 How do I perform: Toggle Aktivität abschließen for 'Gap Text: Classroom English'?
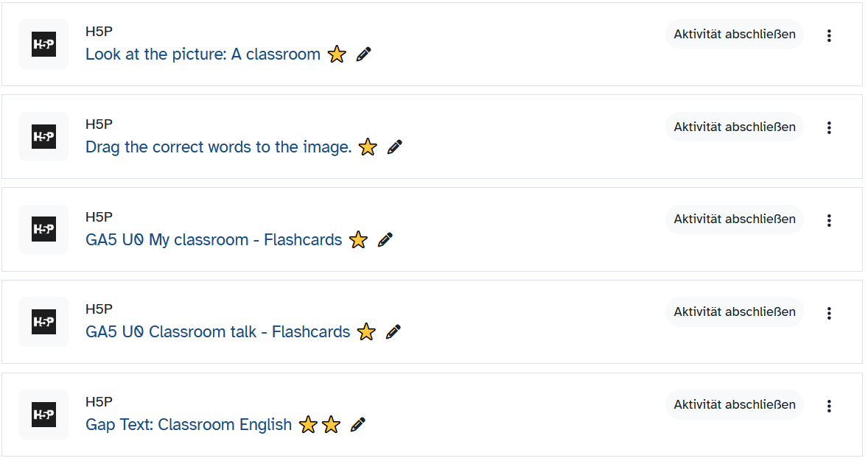[x=735, y=404]
